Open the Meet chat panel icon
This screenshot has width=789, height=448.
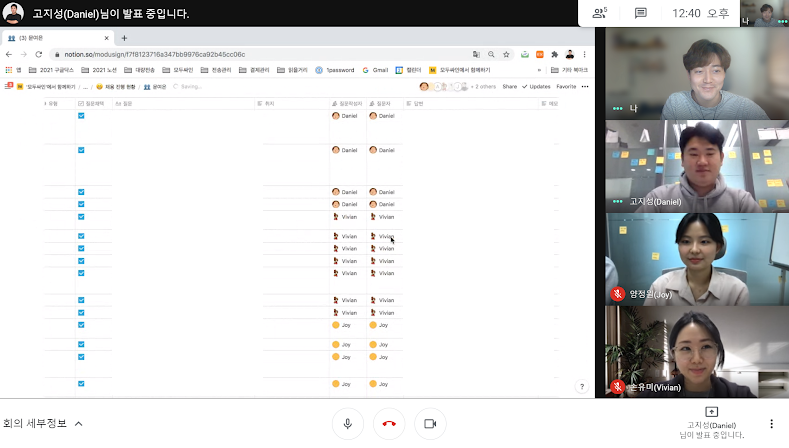641,13
